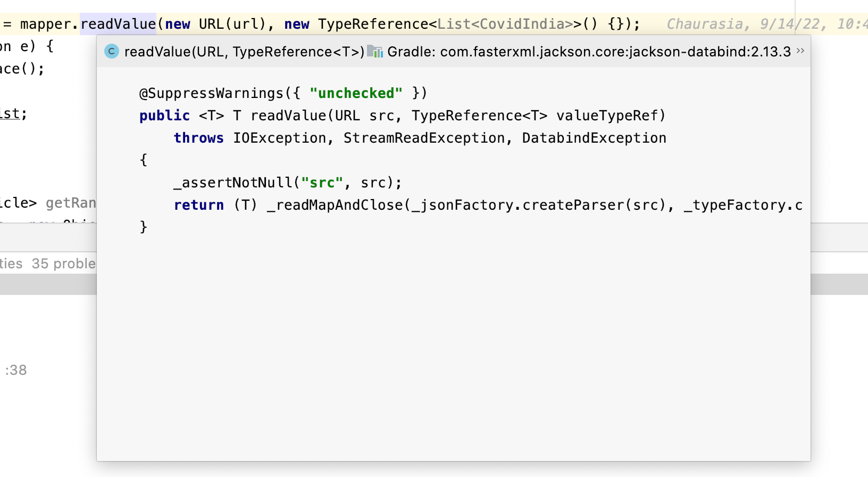Click the highlighted readValue call in the editor

[x=118, y=24]
